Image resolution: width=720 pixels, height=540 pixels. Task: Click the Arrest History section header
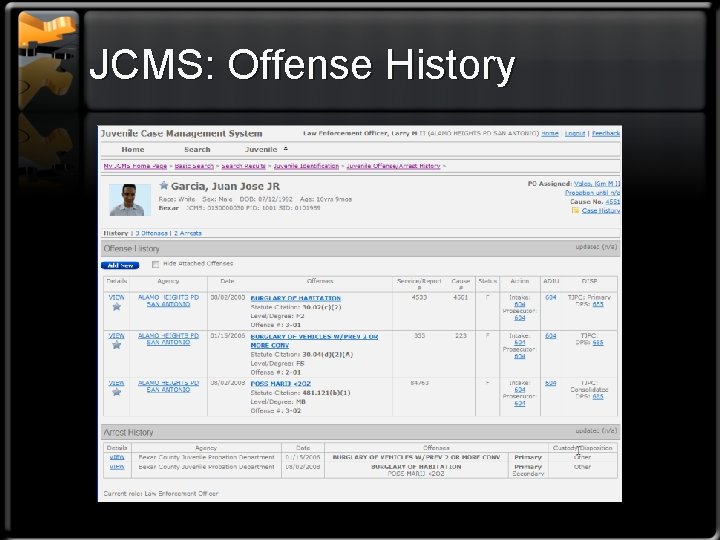[x=360, y=432]
